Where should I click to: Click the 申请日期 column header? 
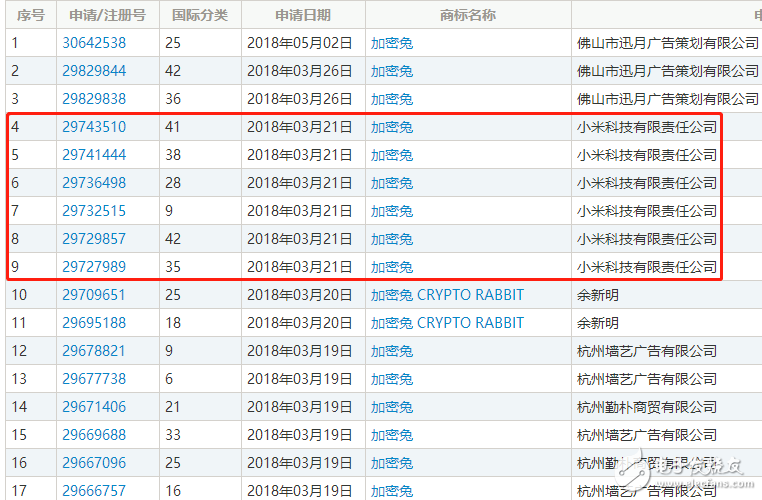pos(302,15)
